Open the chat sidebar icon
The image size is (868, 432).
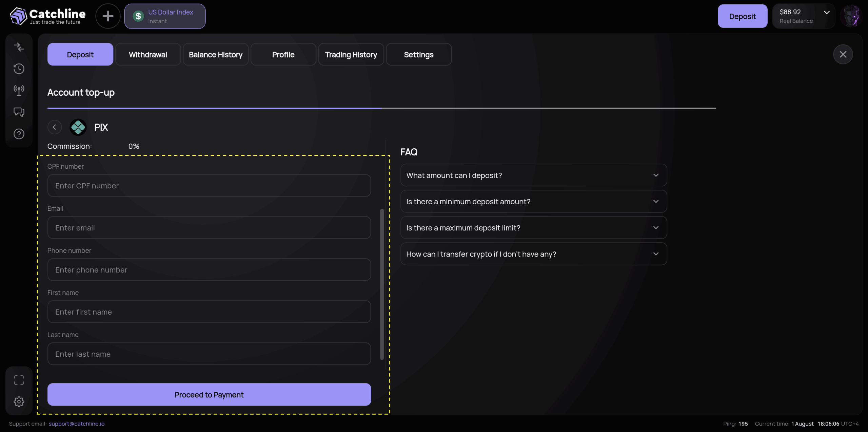[19, 112]
